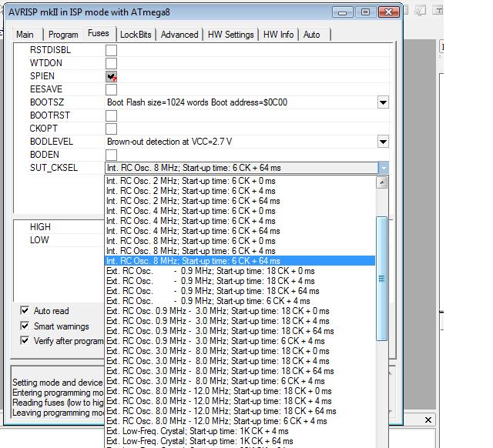
Task: Tick the CKOPT fuse checkbox
Action: click(111, 129)
